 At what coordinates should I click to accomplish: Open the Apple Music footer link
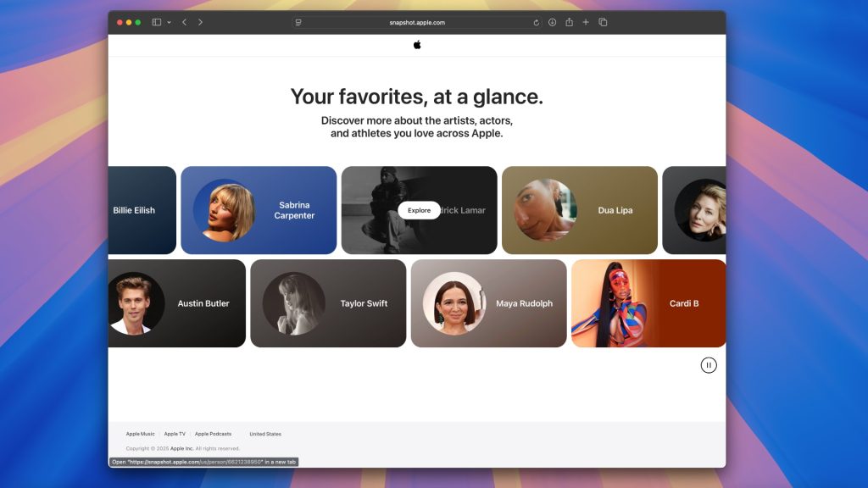click(140, 434)
